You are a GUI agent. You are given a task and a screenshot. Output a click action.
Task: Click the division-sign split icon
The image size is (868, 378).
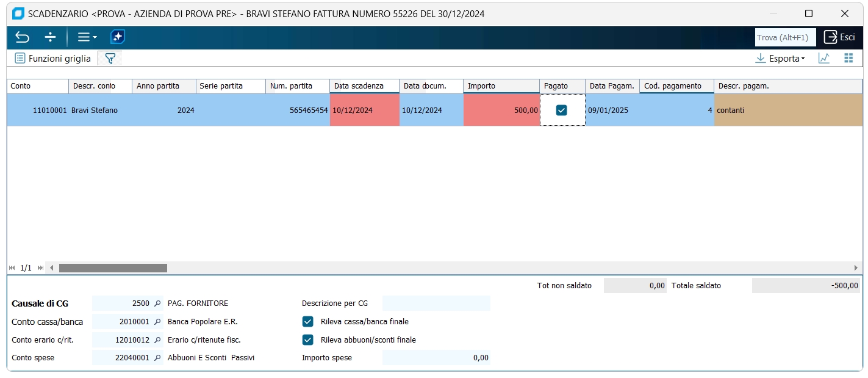51,37
